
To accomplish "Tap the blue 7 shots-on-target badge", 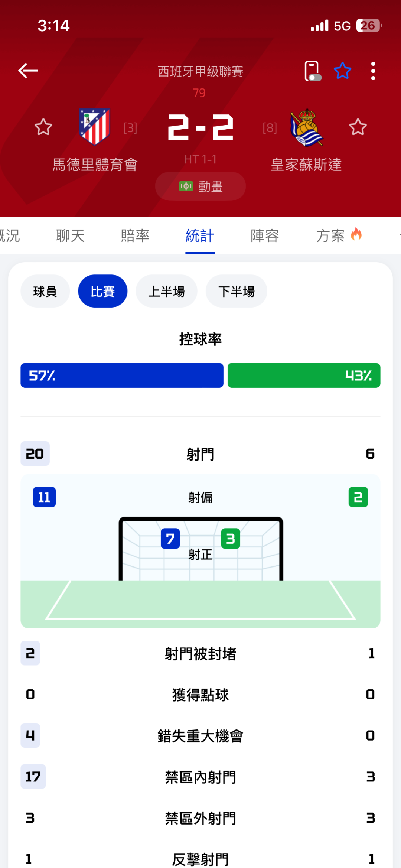I will [x=170, y=539].
